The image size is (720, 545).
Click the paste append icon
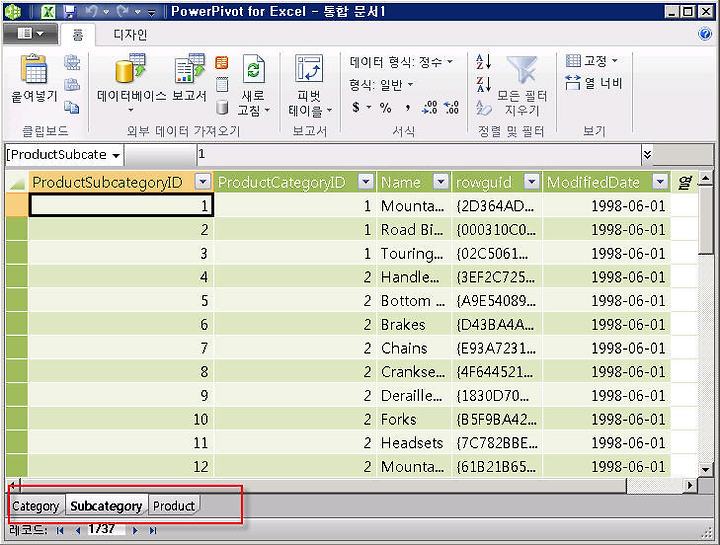[72, 62]
